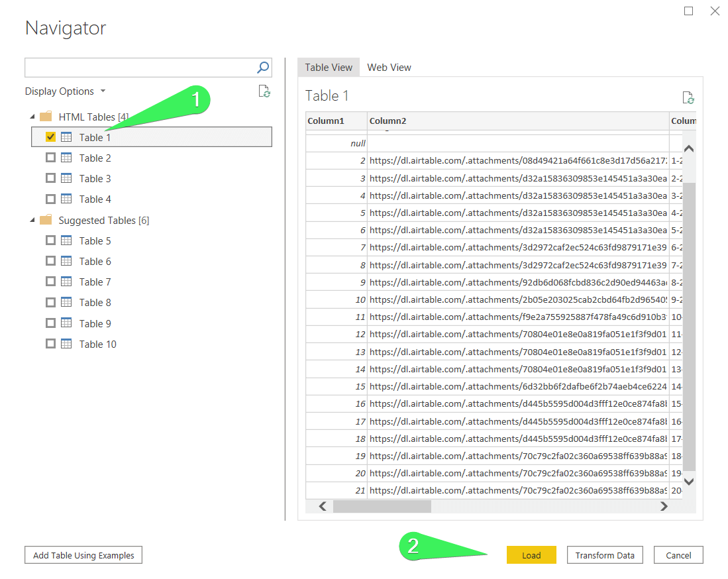The width and height of the screenshot is (728, 579).
Task: Collapse the HTML Tables tree node
Action: pyautogui.click(x=32, y=117)
